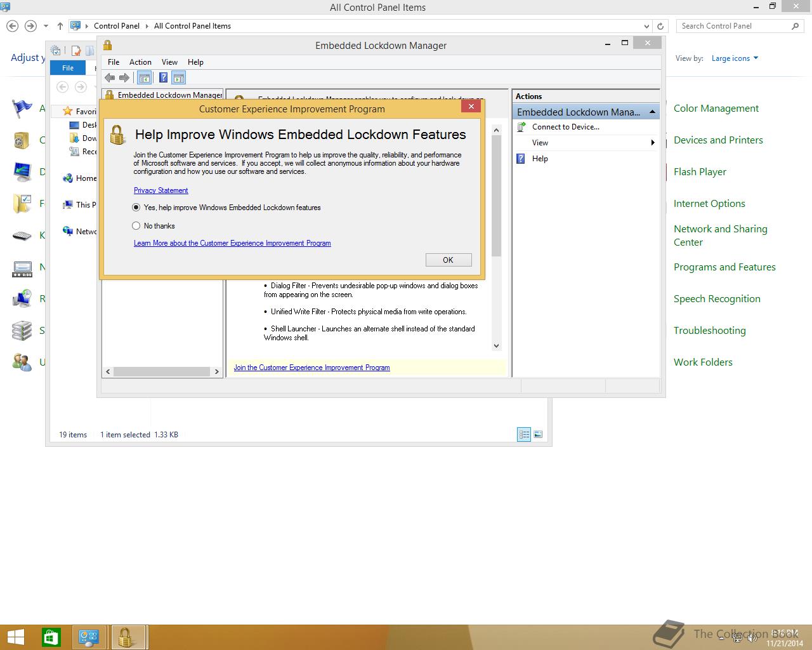Click Network icon in Explorer navigation pane
This screenshot has height=650, width=812.
[68, 232]
